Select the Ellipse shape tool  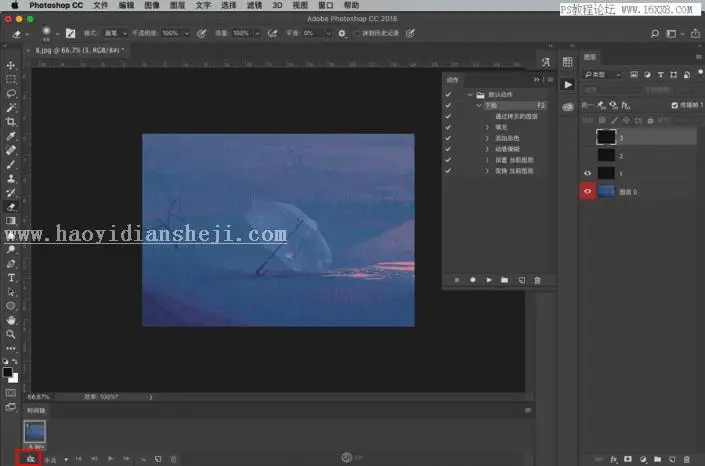click(x=11, y=306)
